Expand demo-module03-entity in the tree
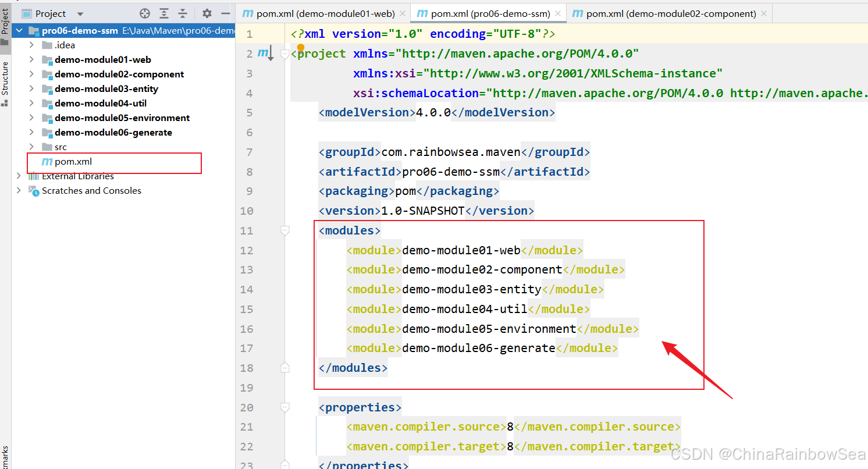 [33, 88]
